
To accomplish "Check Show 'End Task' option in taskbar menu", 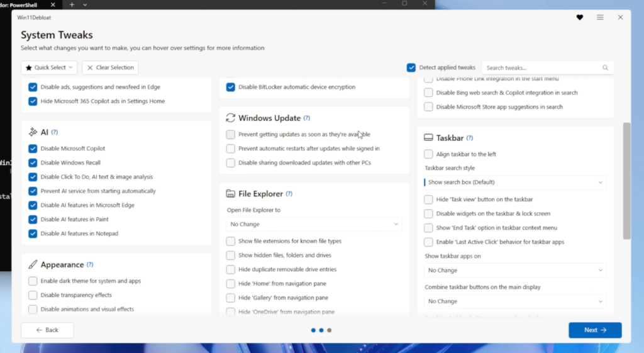I will (428, 228).
